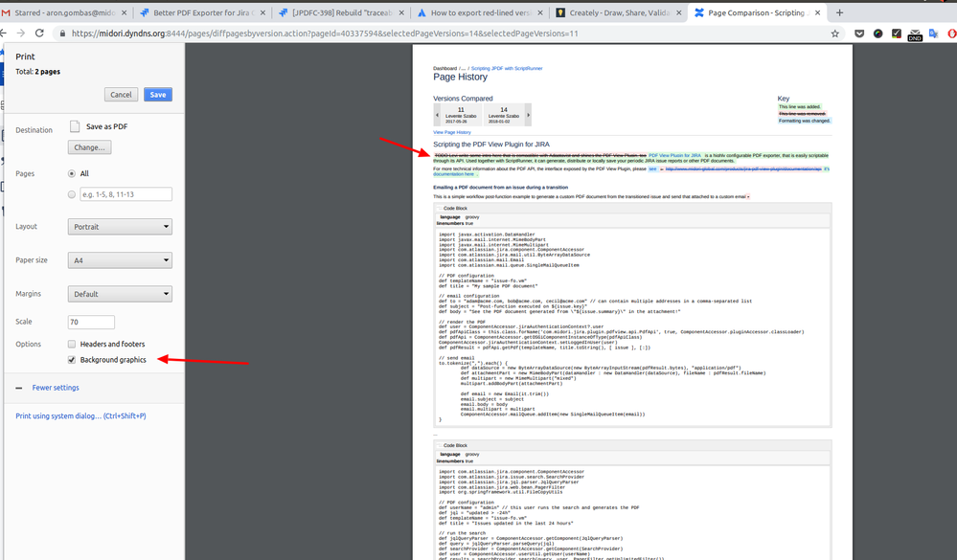Click 'Scripting the PDF View Plugin for JIRA' heading
957x560 pixels.
click(491, 145)
